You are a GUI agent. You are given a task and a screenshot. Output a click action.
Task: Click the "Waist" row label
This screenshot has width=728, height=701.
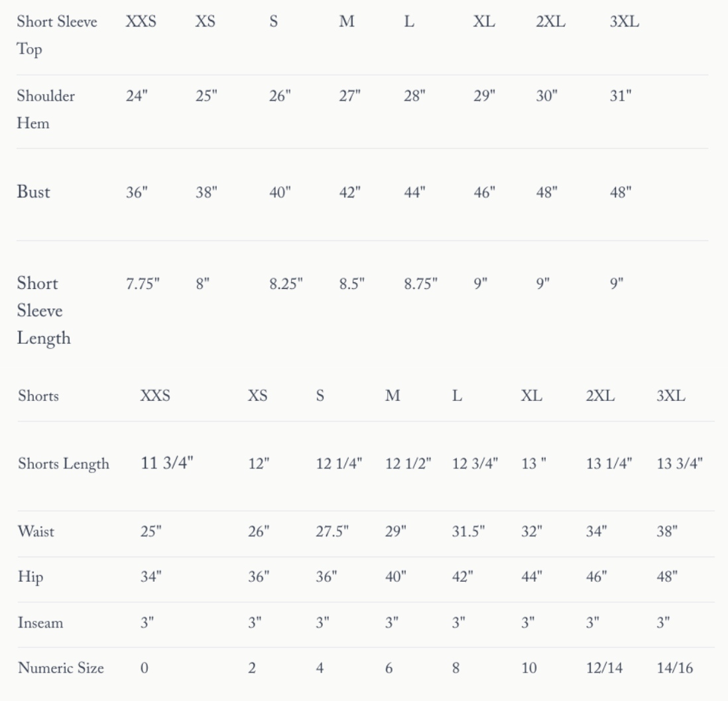click(35, 532)
